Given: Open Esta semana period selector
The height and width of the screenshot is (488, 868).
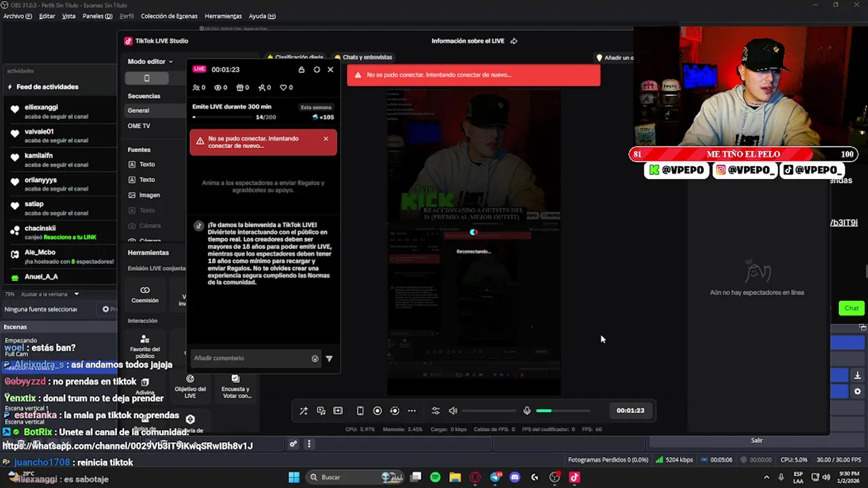Looking at the screenshot, I should tap(316, 107).
